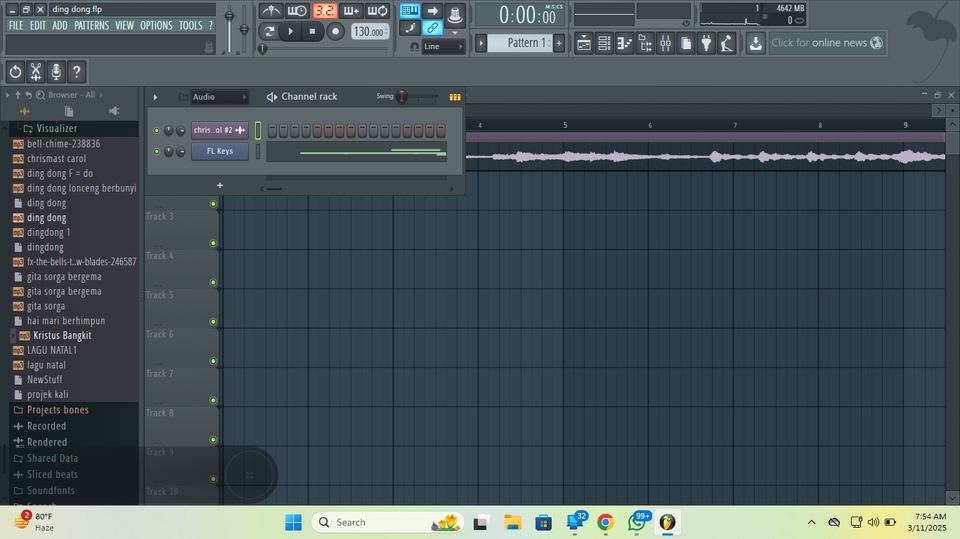Mute the chris..ol #2 channel
960x539 pixels.
157,130
